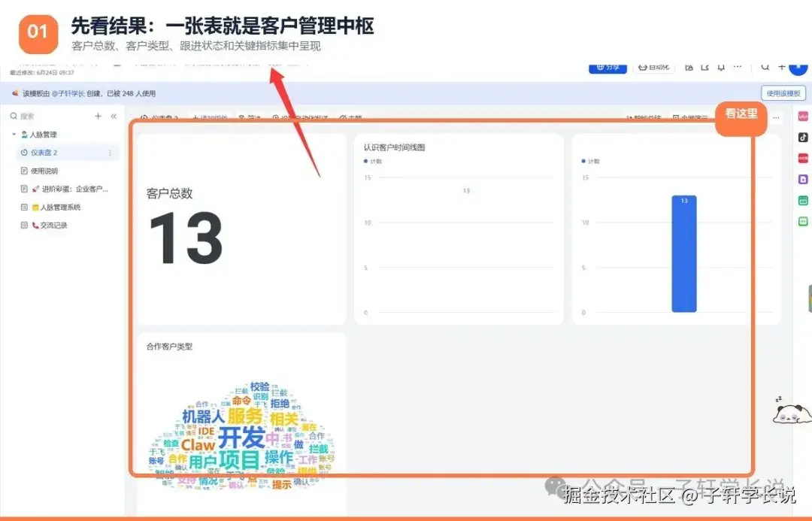This screenshot has width=812, height=521.
Task: Open the TikTok icon in right sidebar
Action: point(803,138)
